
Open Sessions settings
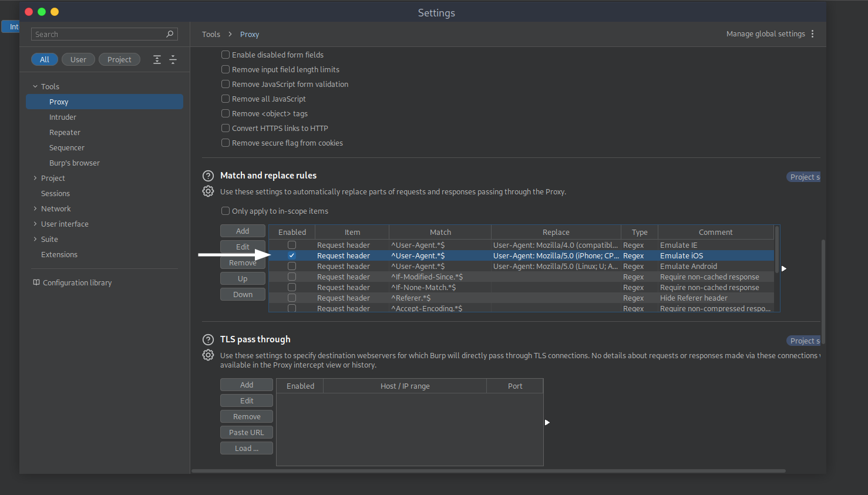point(55,193)
